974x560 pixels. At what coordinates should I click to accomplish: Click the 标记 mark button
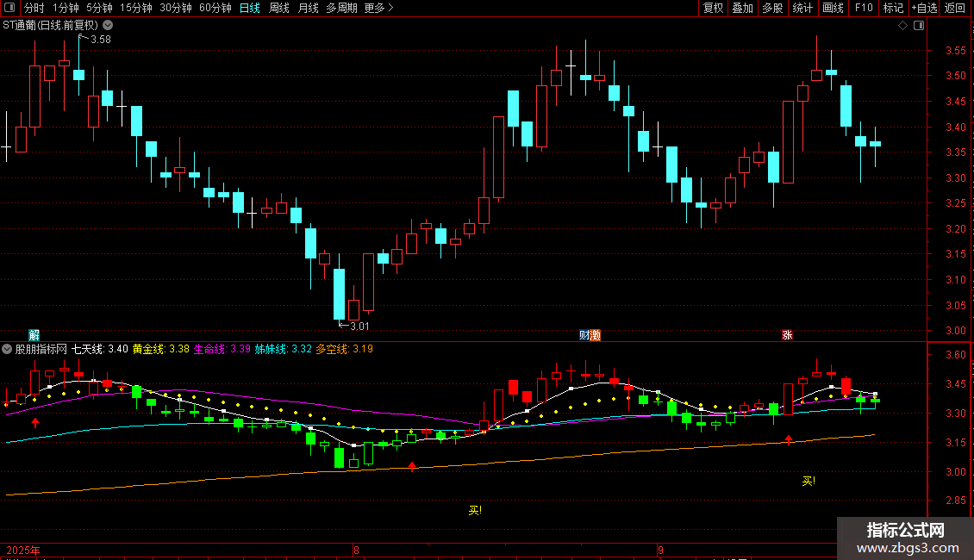tap(893, 8)
